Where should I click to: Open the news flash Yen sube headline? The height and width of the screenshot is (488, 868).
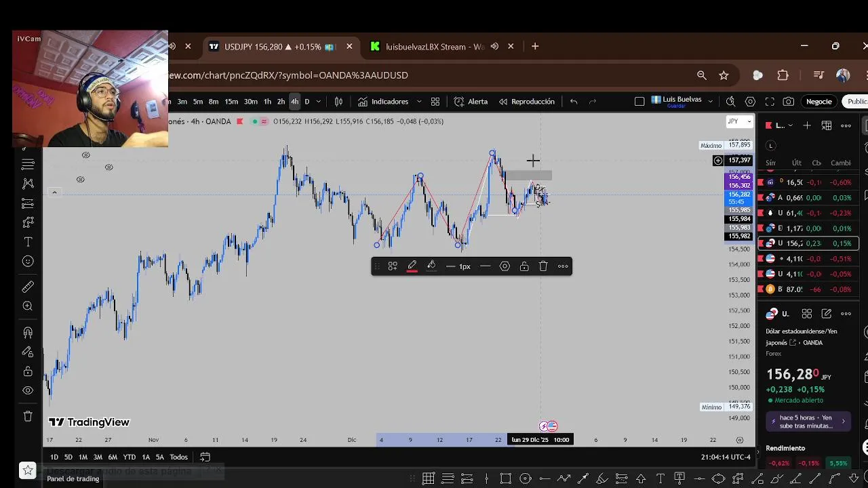point(808,422)
